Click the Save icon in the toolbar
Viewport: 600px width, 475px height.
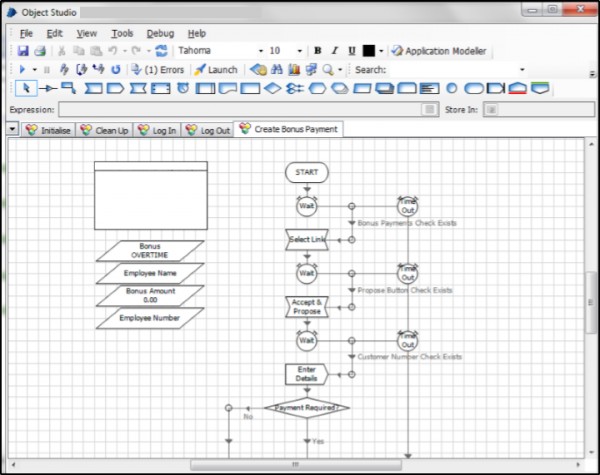coord(24,51)
